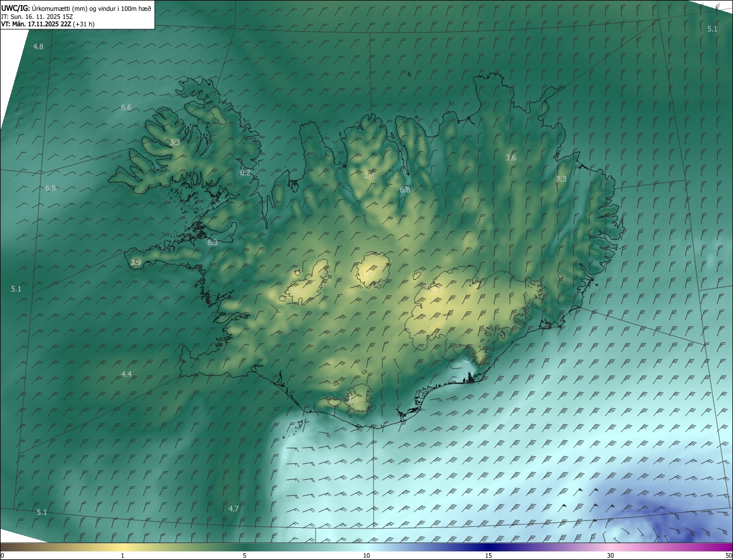
Task: Click the legend tick labeled 15
Action: pos(488,555)
